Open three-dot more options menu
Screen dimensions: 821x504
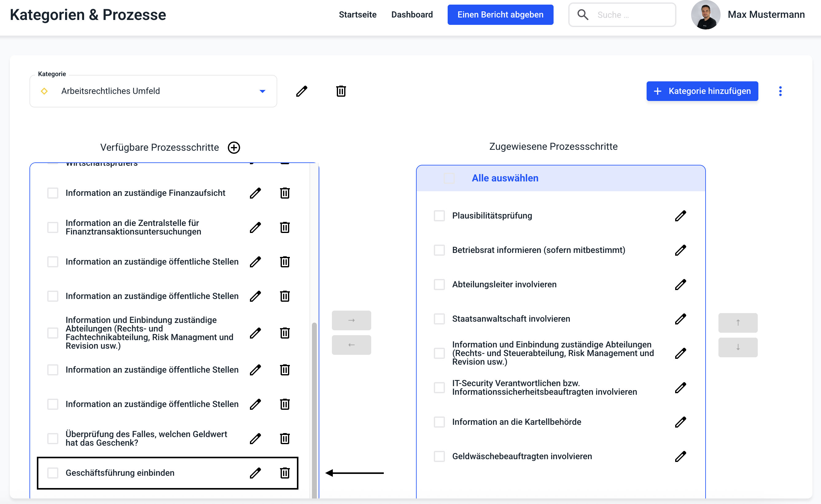coord(780,91)
